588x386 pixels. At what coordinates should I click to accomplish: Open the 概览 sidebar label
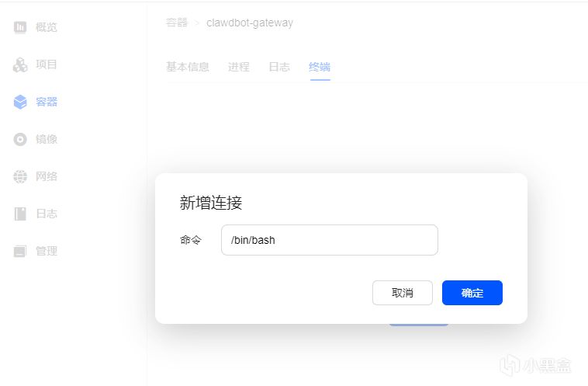click(47, 27)
